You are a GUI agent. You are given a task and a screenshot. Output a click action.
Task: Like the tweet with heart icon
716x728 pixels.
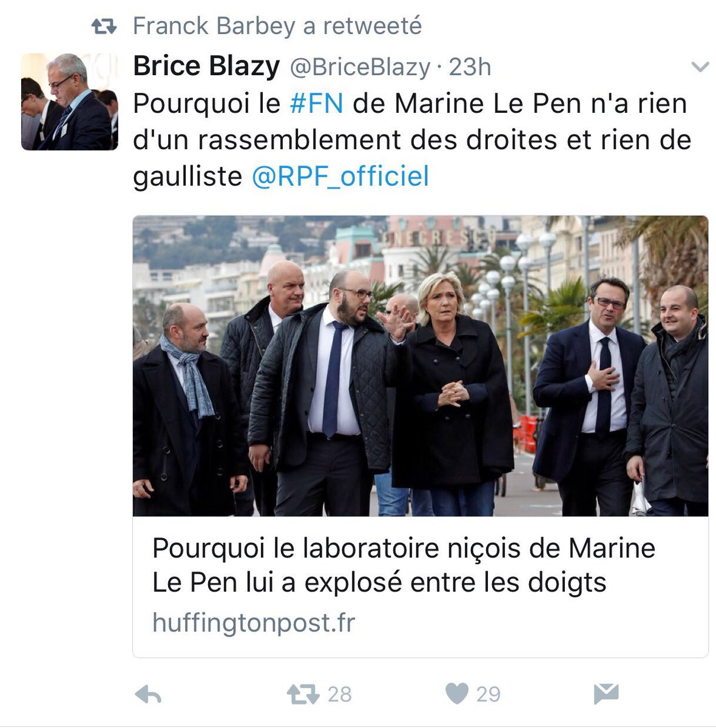(457, 694)
